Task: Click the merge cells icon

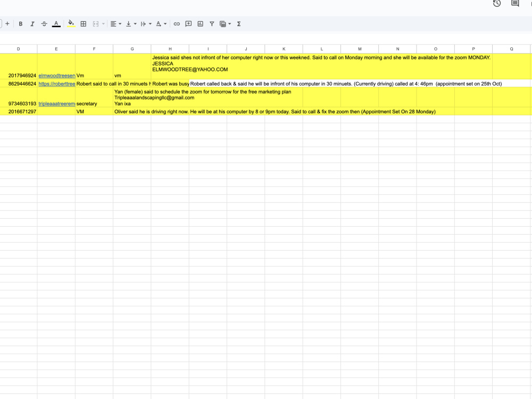Action: [96, 24]
